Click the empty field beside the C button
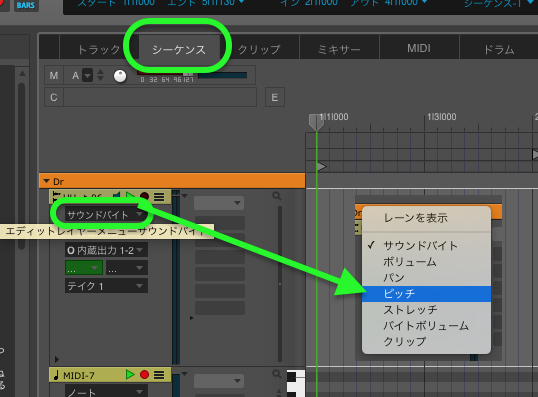The width and height of the screenshot is (538, 397). pos(160,97)
